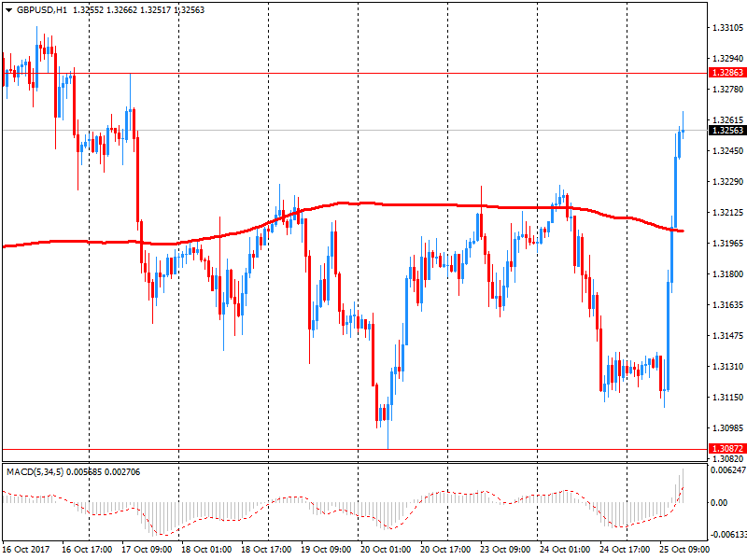The width and height of the screenshot is (747, 560).
Task: Click the MACD scale value 0.006247
Action: click(728, 470)
